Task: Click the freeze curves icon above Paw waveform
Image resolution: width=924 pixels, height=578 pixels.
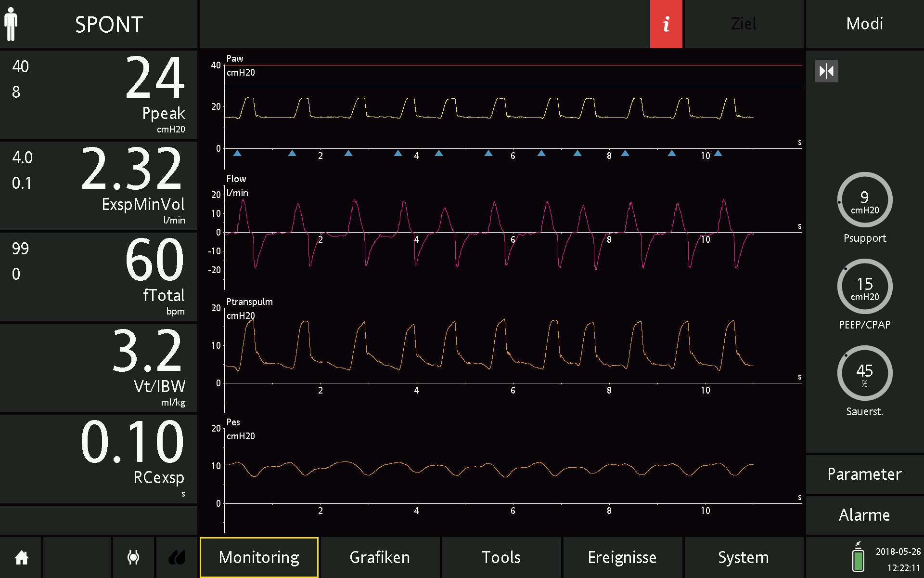Action: coord(826,71)
